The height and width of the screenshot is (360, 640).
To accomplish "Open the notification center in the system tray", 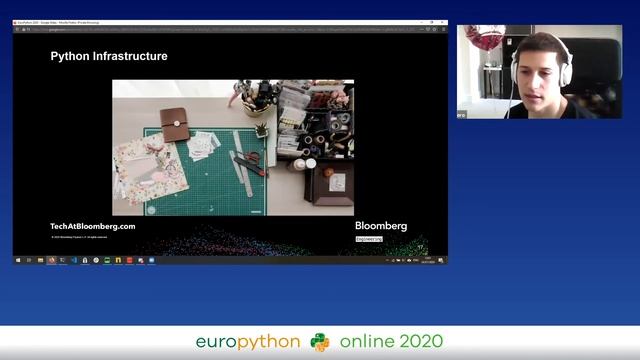I will coord(441,260).
